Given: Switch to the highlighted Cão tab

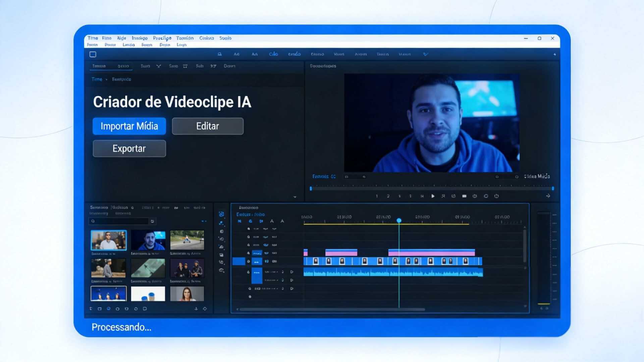Looking at the screenshot, I should 273,54.
